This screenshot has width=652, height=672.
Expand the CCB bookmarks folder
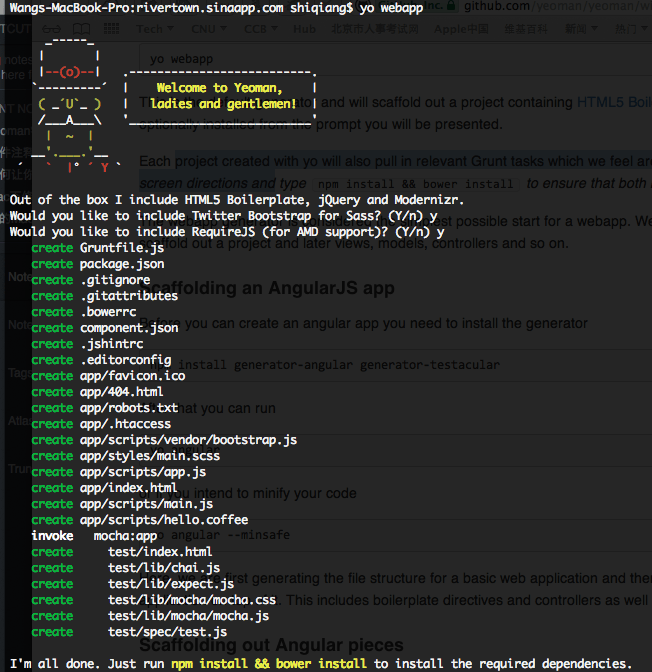point(261,29)
